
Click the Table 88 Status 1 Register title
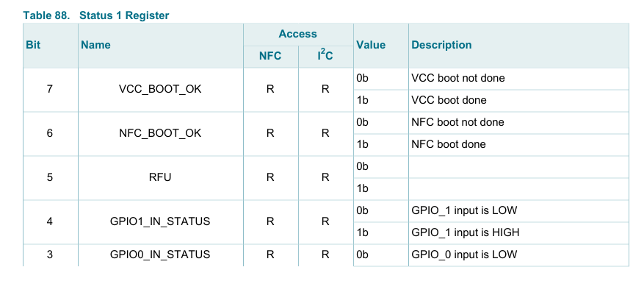click(95, 15)
